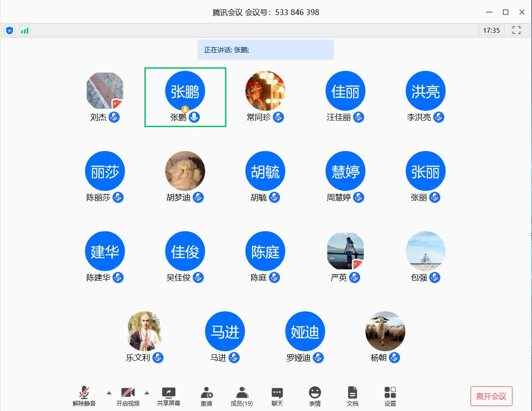Open the Chat (聊天) window

pos(277,396)
